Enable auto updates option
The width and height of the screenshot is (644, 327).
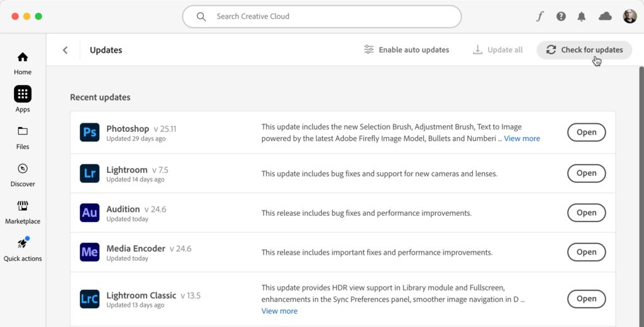click(x=407, y=50)
